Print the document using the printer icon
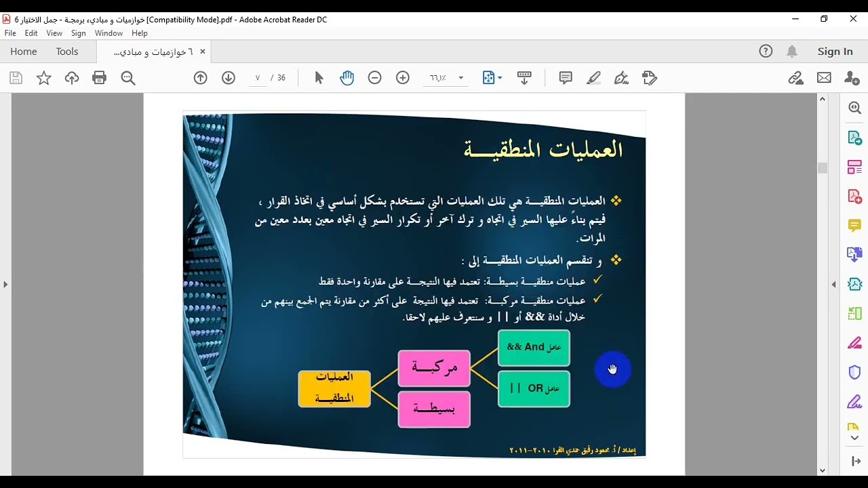This screenshot has height=488, width=868. (x=100, y=78)
